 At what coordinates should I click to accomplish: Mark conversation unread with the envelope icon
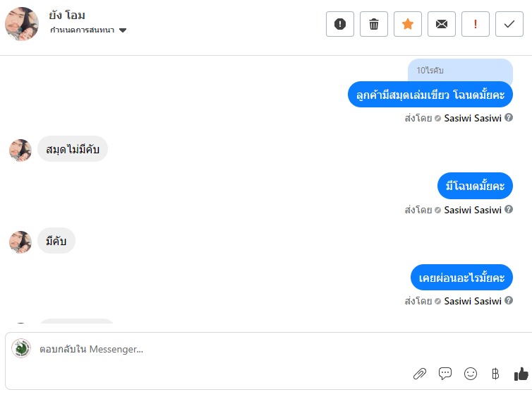tap(442, 24)
